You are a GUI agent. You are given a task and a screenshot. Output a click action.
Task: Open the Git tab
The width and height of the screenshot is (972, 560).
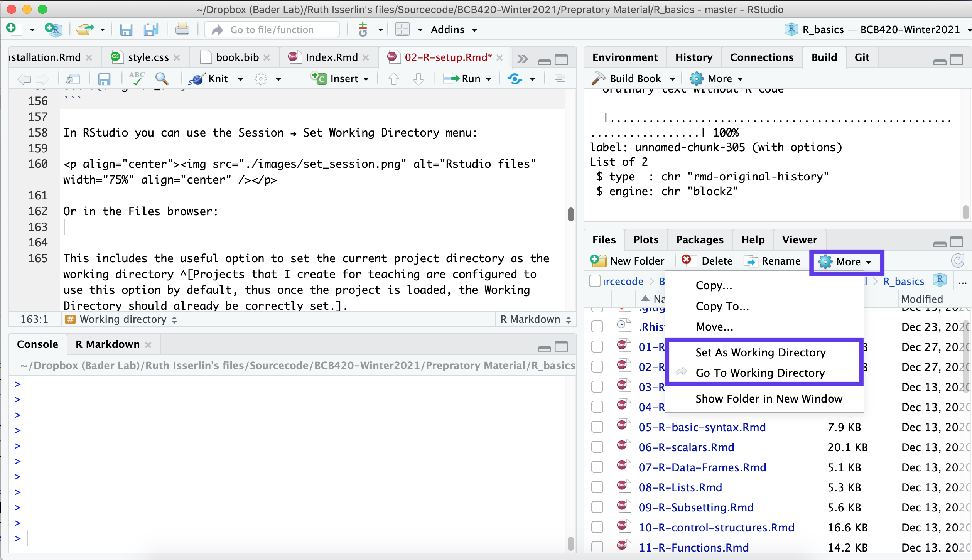tap(862, 57)
